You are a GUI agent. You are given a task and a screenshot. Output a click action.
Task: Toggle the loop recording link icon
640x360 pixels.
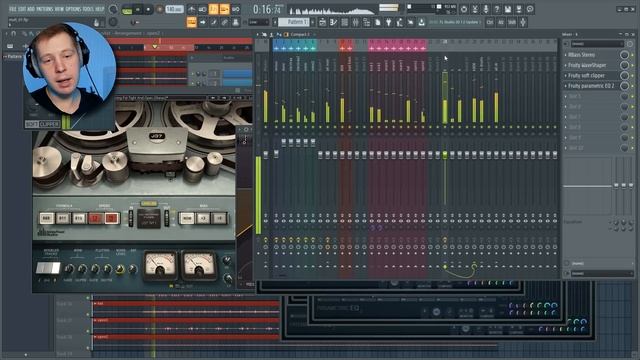(x=236, y=9)
